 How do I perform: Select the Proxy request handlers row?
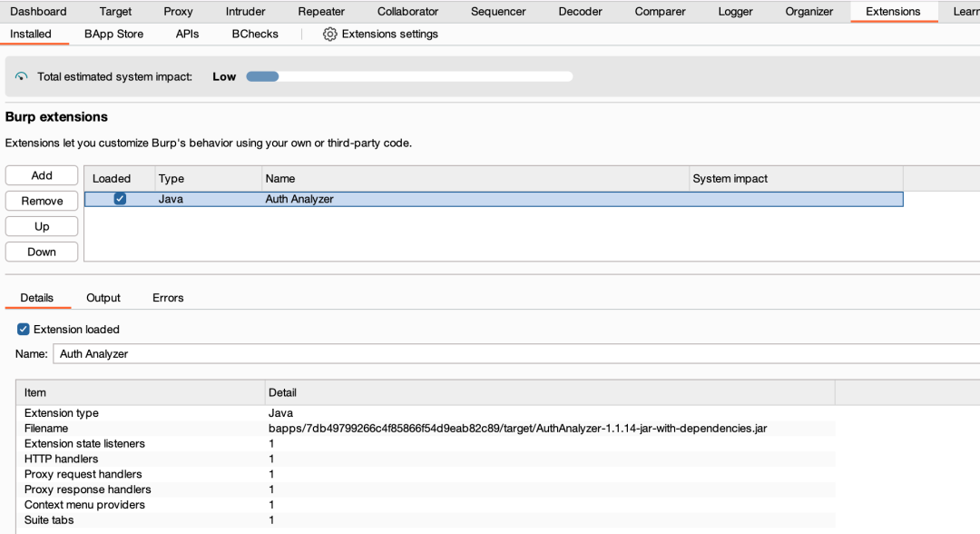[426, 475]
